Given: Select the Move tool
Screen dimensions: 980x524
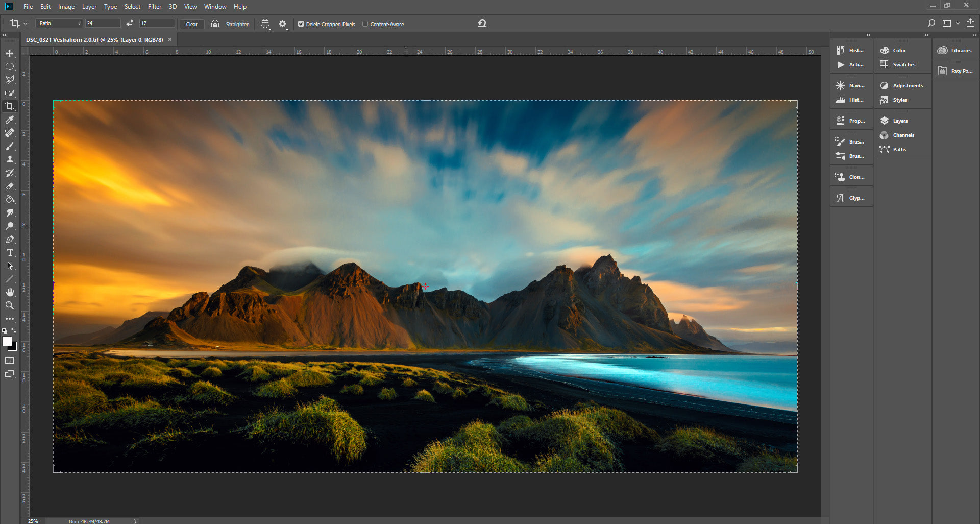Looking at the screenshot, I should (x=10, y=53).
